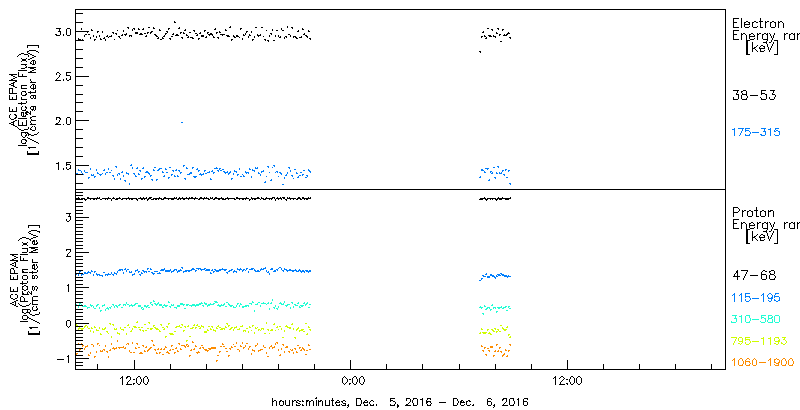Select the blue "175-315" electron energy label

757,132
